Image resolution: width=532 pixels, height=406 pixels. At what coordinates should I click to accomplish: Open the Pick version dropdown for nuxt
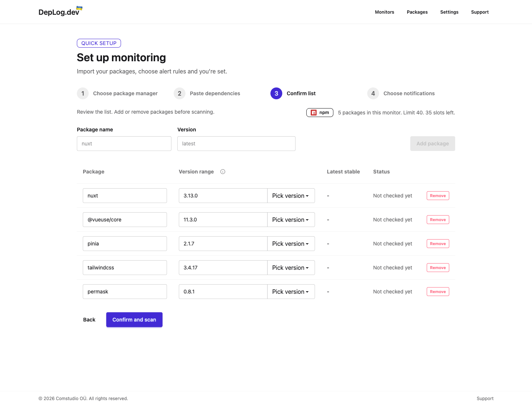(x=291, y=196)
